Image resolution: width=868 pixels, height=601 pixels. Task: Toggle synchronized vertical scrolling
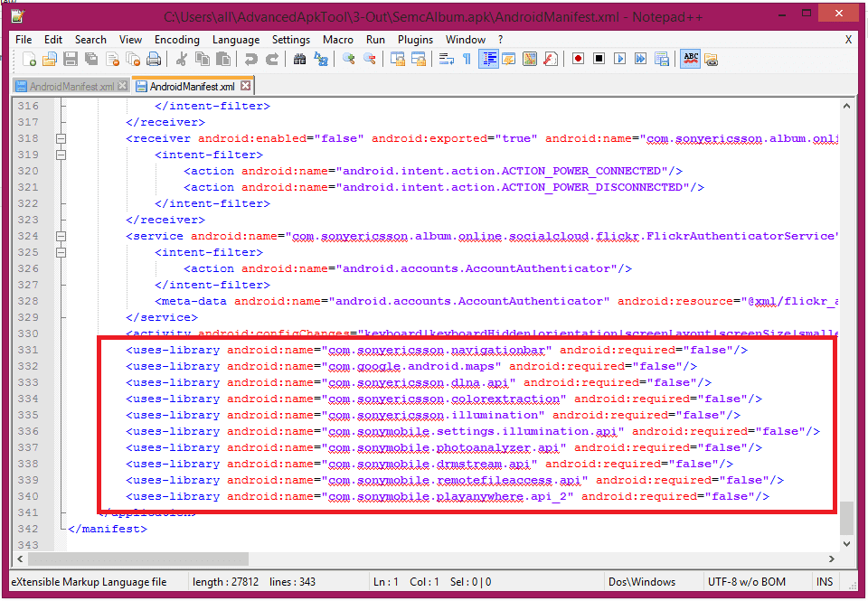pyautogui.click(x=398, y=59)
